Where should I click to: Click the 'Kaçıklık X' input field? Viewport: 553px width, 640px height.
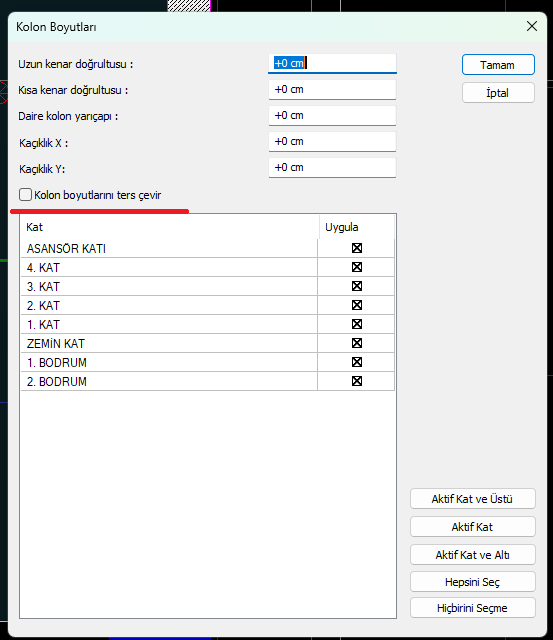(332, 142)
